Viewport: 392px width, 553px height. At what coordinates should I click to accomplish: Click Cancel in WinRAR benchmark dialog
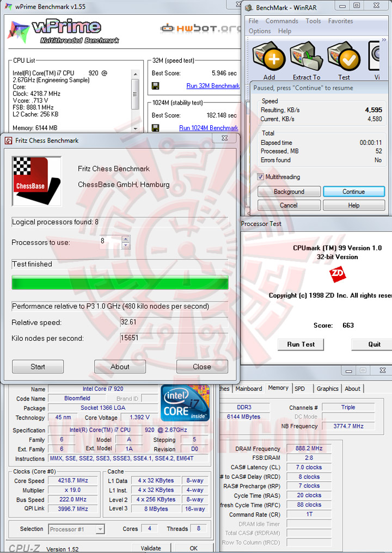289,205
